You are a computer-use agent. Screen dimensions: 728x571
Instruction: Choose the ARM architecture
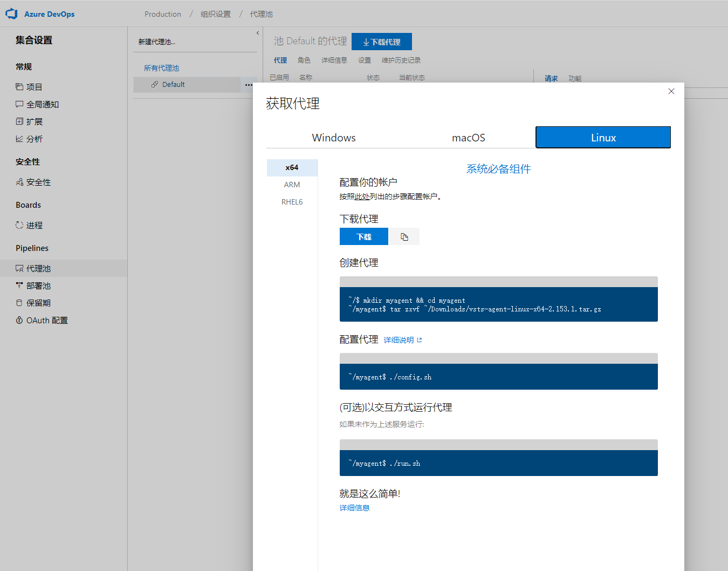click(292, 185)
